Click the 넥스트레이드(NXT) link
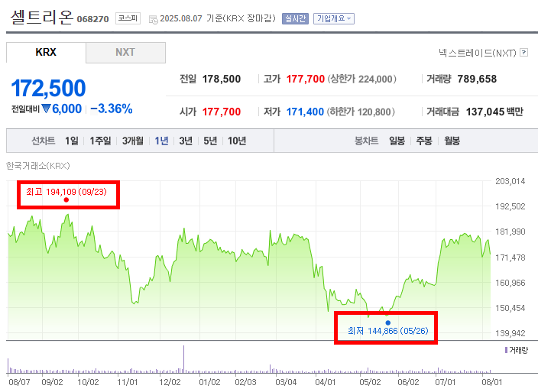Viewport: 538px width, 392px height. [x=478, y=53]
